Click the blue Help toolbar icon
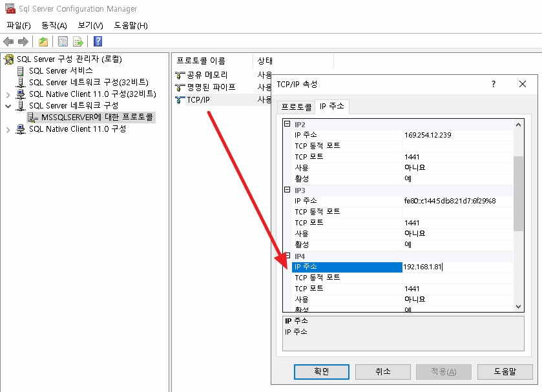The height and width of the screenshot is (392, 542). click(98, 41)
